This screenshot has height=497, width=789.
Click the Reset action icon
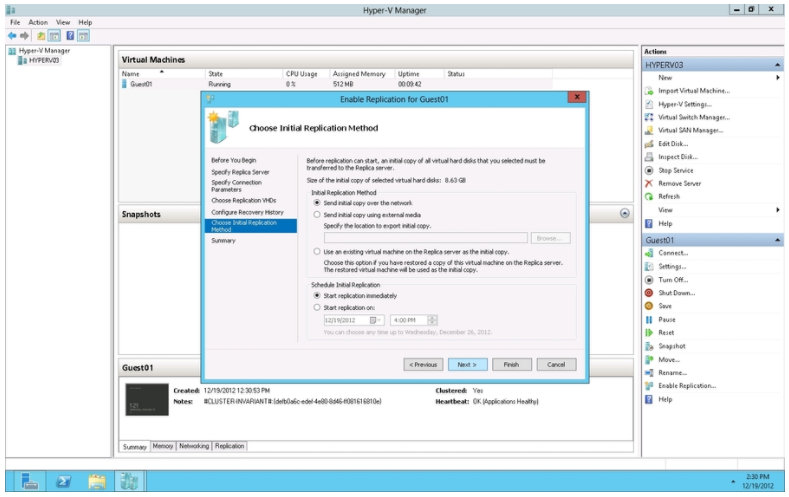click(649, 333)
